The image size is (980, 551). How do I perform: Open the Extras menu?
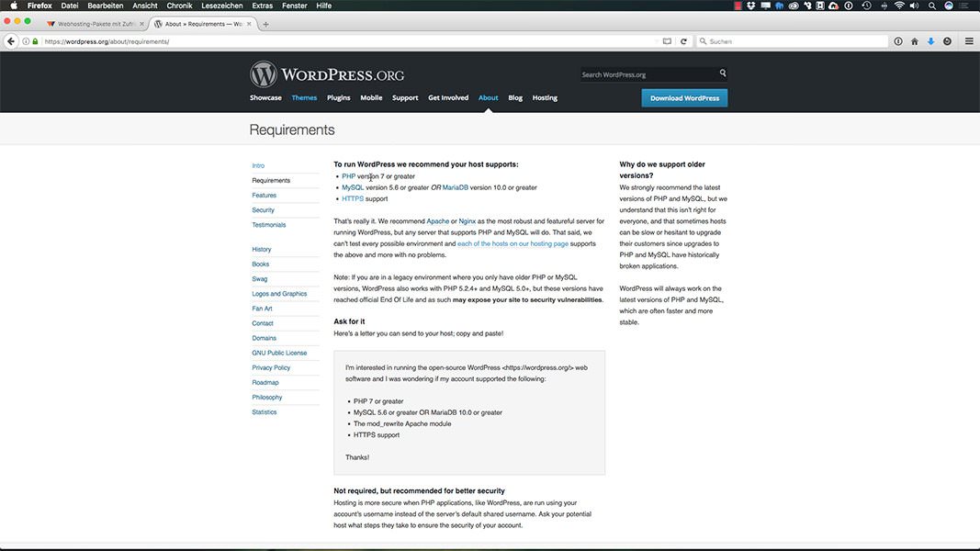tap(263, 6)
